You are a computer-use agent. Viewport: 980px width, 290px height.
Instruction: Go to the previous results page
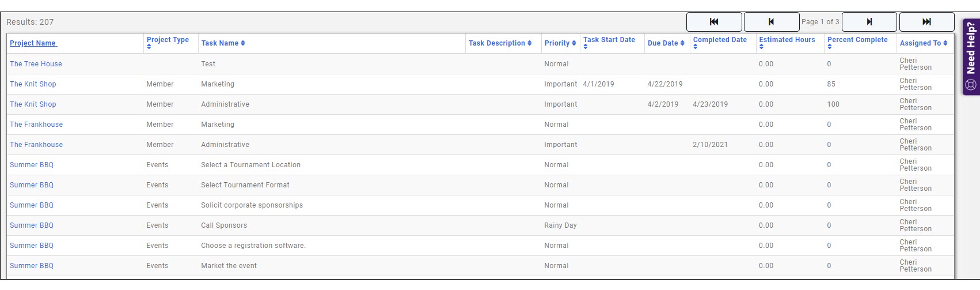coord(771,22)
